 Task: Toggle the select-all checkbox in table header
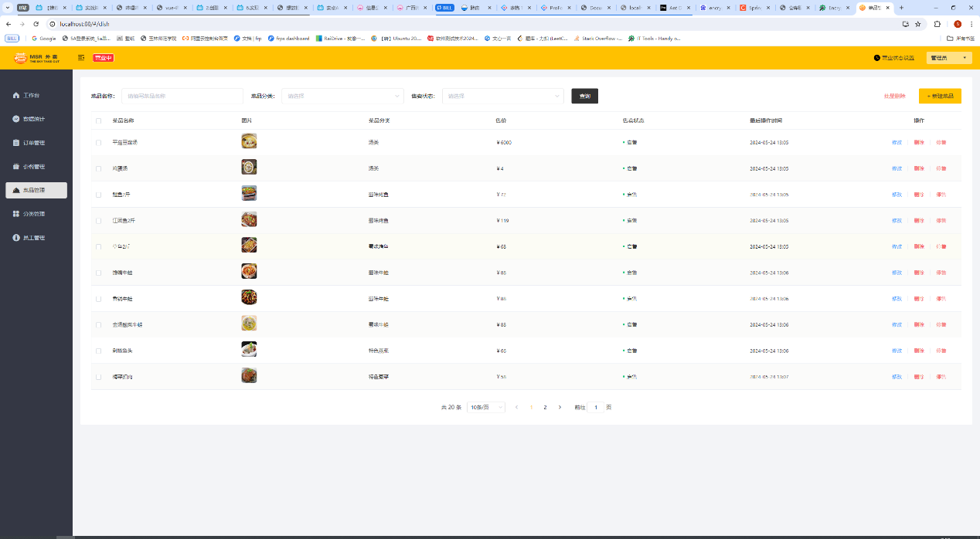click(98, 121)
